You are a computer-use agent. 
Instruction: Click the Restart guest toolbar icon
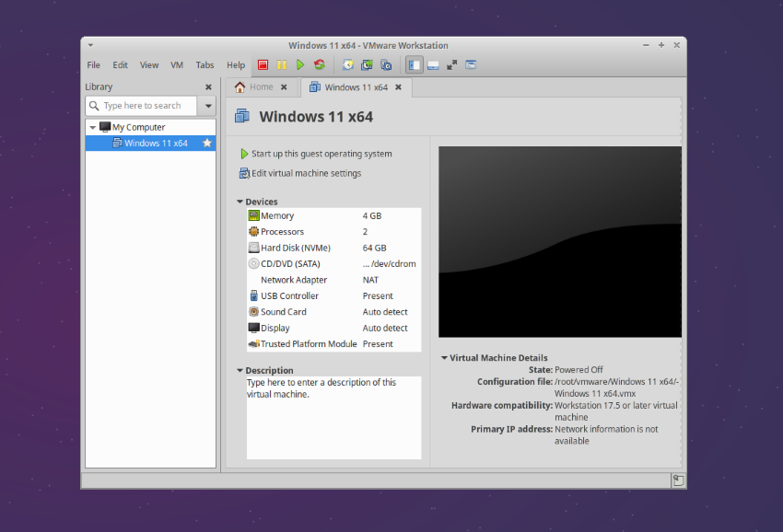tap(319, 65)
